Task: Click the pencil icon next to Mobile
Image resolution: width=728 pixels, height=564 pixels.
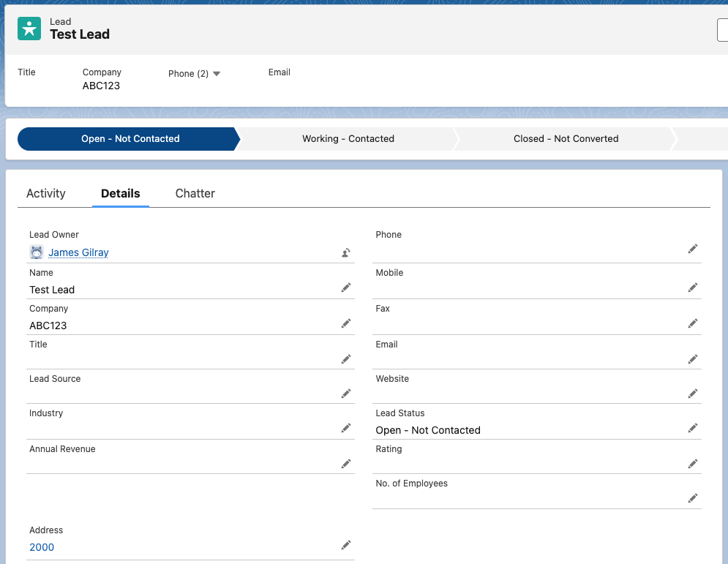Action: click(692, 288)
